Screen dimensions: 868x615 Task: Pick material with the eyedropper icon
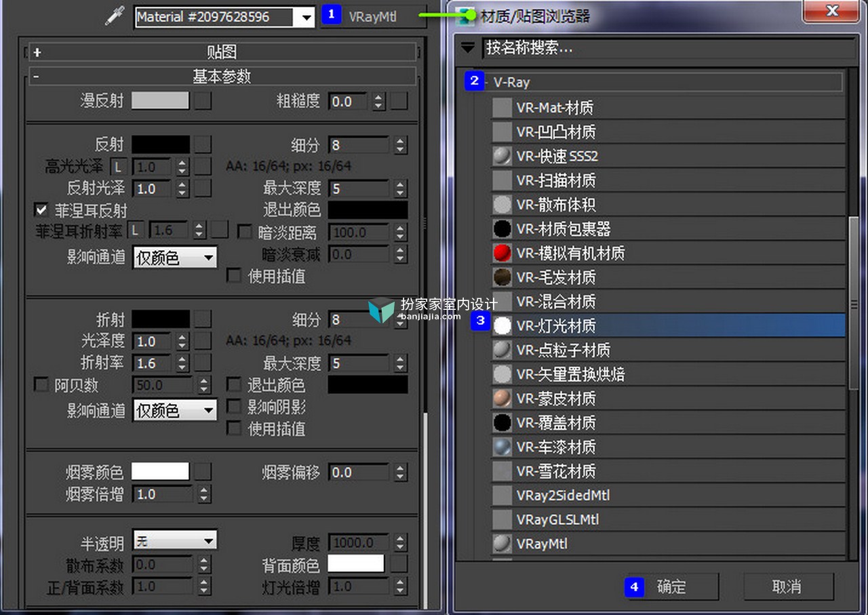point(115,16)
